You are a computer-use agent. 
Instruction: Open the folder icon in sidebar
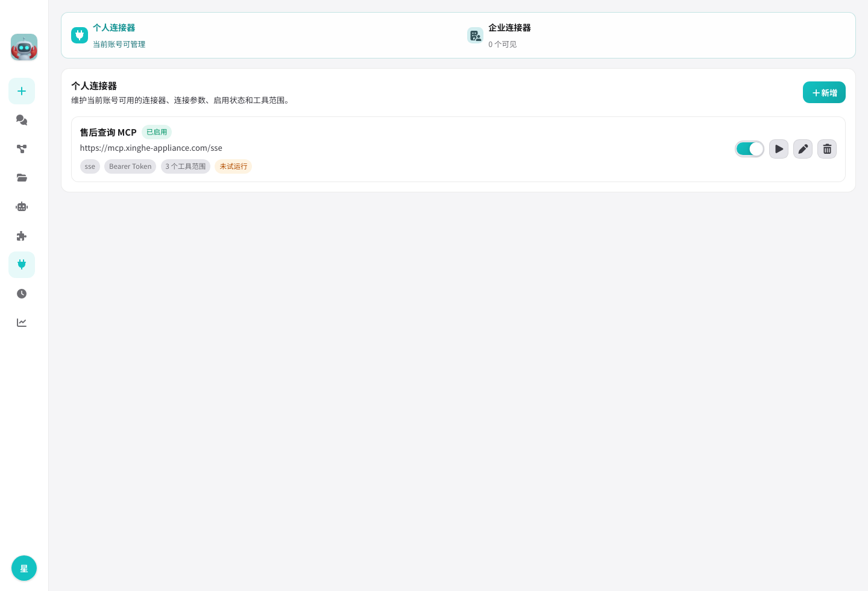(x=22, y=178)
